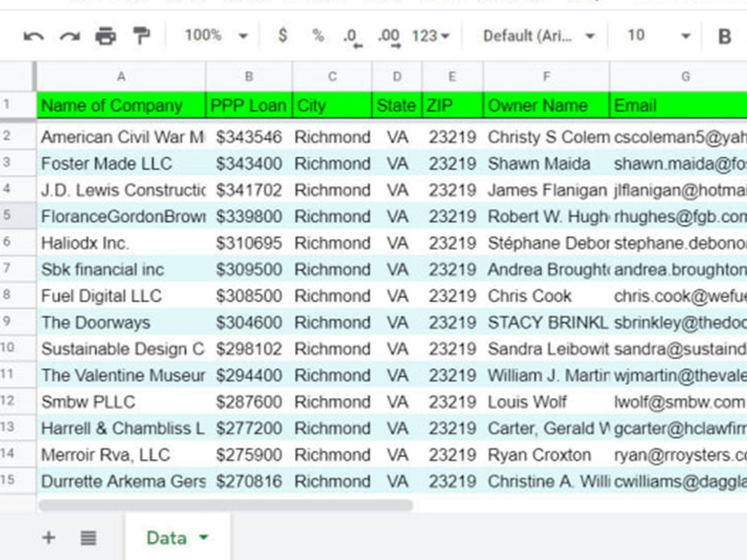Click the 'ZIP' header cell
Viewport: 747px width, 560px height.
click(x=452, y=105)
